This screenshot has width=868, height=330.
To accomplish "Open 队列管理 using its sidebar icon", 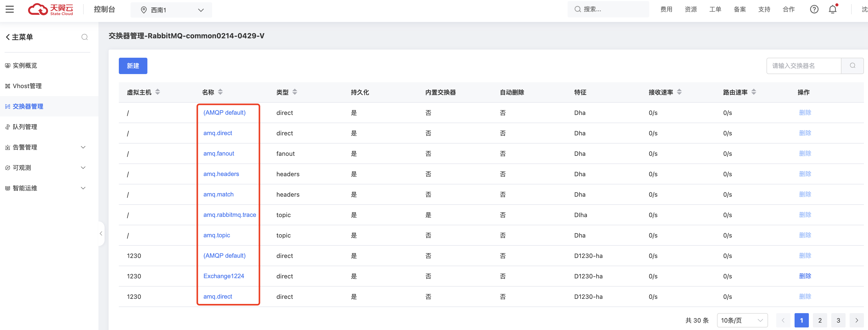I will pos(7,127).
